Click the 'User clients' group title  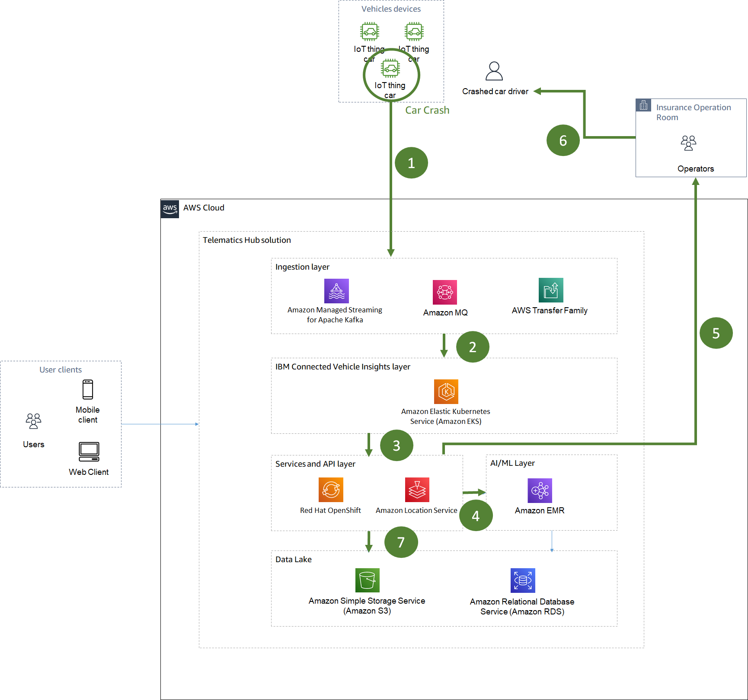(x=61, y=370)
